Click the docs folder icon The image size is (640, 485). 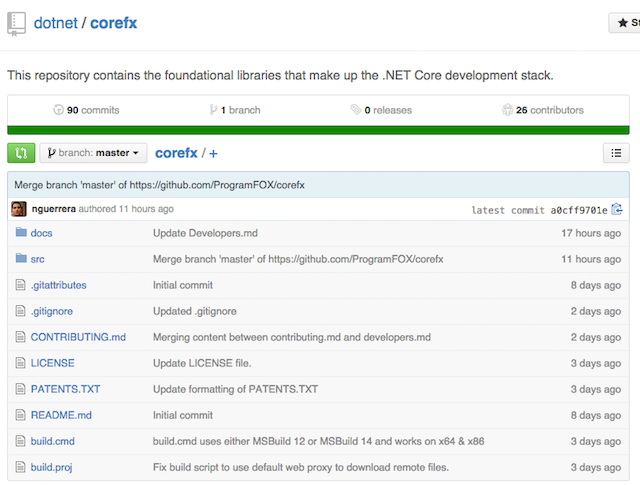click(x=21, y=233)
